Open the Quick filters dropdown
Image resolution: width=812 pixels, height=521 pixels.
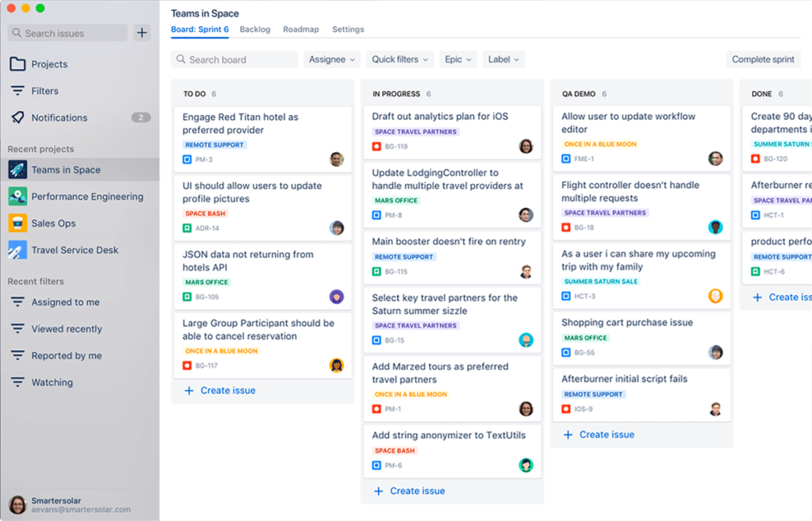400,59
